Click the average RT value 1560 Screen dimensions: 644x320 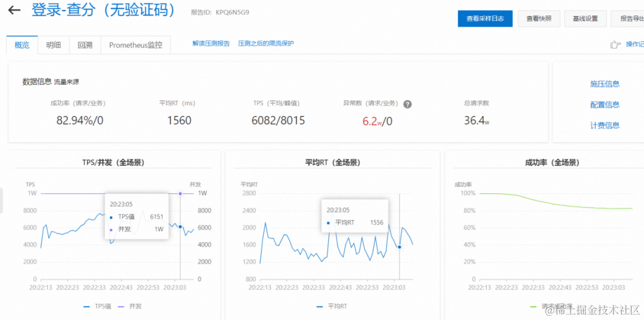coord(179,121)
